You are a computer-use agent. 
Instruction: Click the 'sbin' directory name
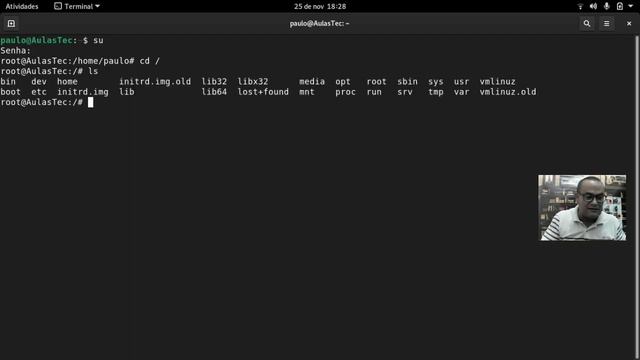(x=407, y=82)
